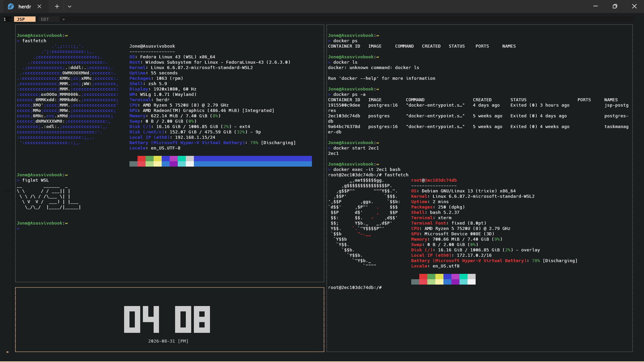Click 'Shell: bash 5.2.37' line
The height and width of the screenshot is (362, 644).
click(435, 213)
